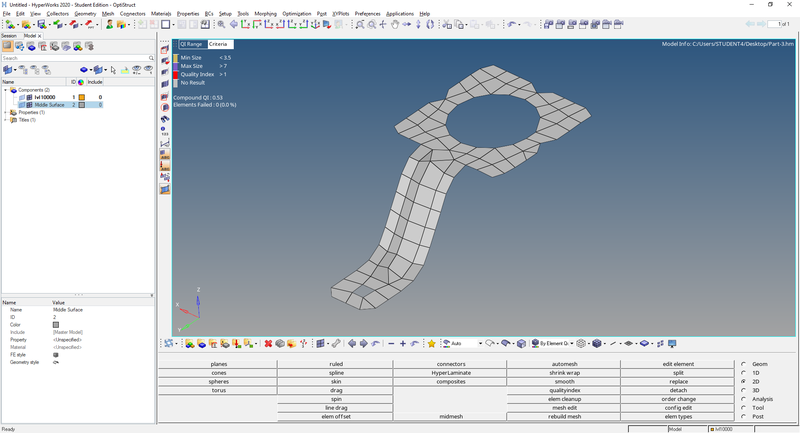800x433 pixels.
Task: Click the red X delete icon
Action: (268, 343)
